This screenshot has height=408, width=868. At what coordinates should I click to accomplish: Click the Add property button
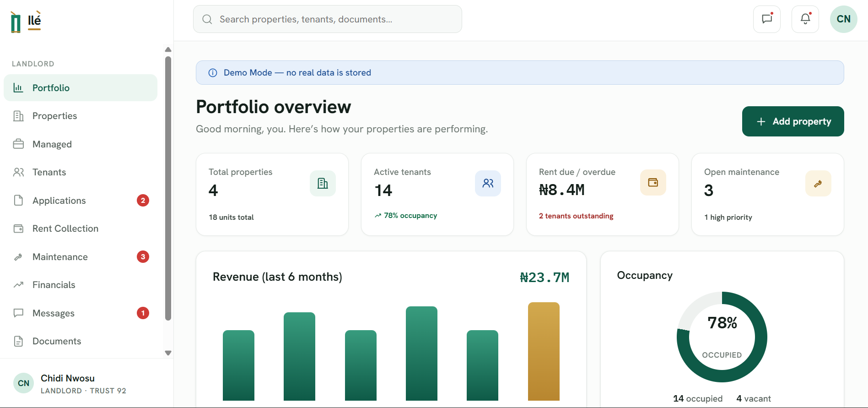point(793,121)
